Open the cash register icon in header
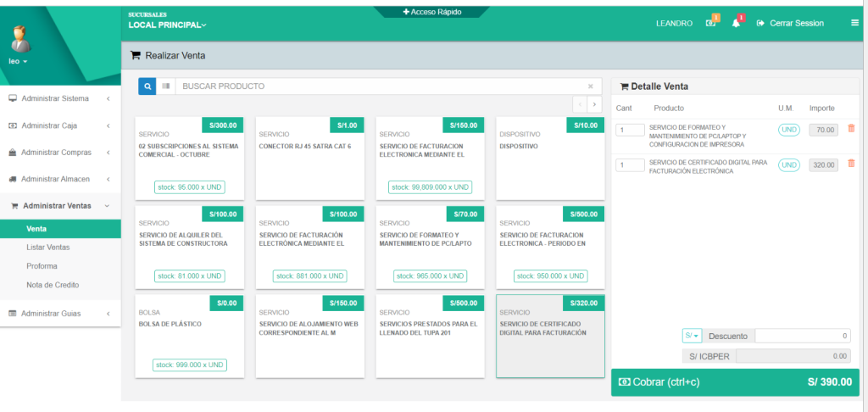This screenshot has height=412, width=868. tap(711, 23)
